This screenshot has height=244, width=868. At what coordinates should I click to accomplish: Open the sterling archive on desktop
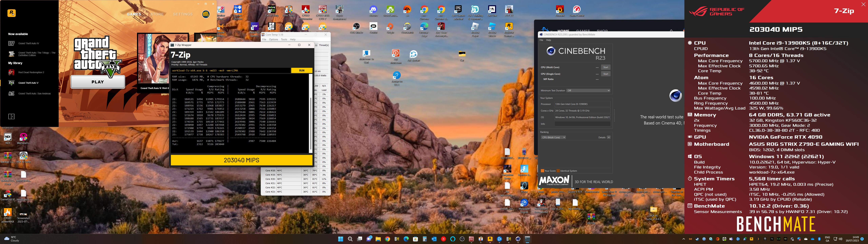[591, 219]
